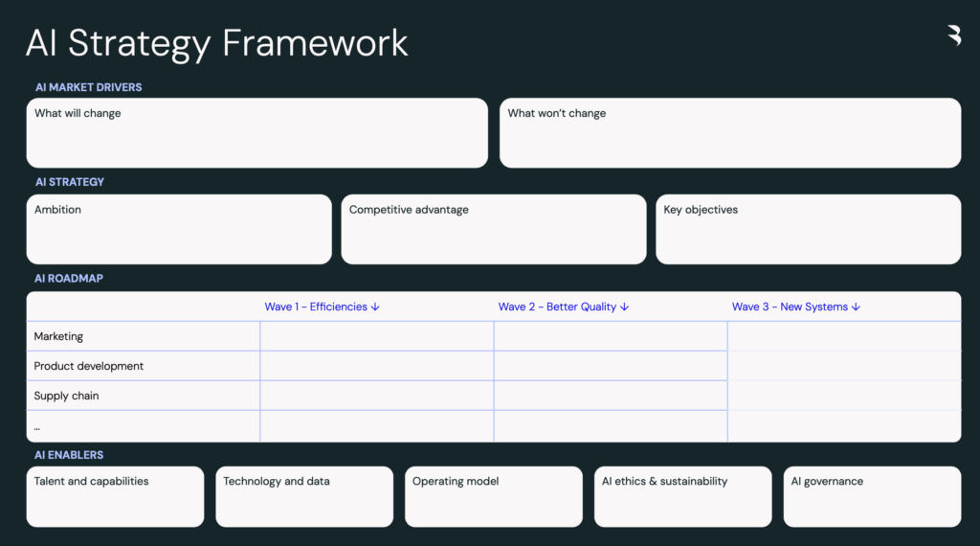Click the brand logo in the top-right corner

tap(953, 36)
